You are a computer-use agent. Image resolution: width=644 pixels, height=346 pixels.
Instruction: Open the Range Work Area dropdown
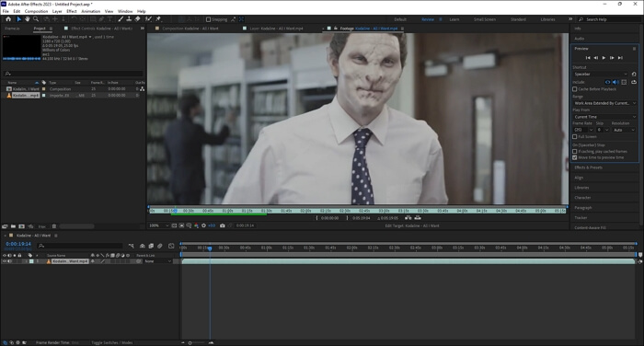click(x=604, y=103)
